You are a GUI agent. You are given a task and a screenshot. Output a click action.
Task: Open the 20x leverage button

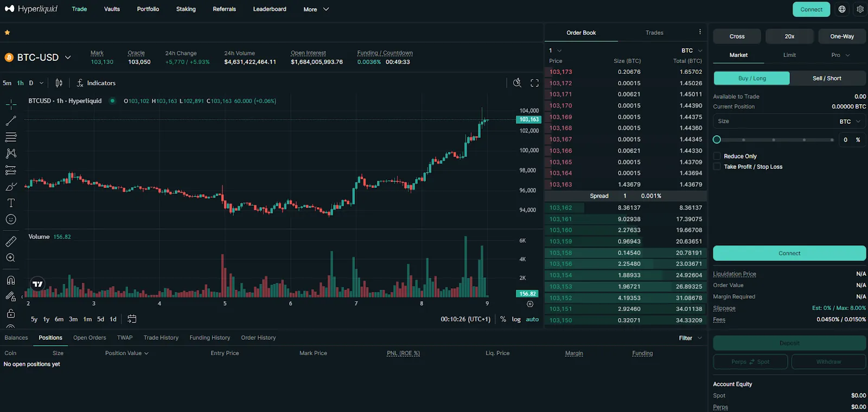point(789,36)
